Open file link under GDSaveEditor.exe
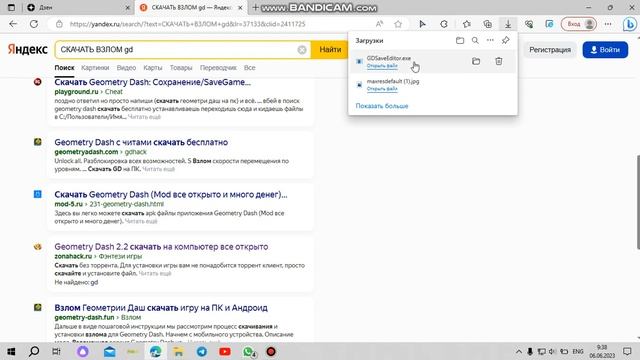The height and width of the screenshot is (360, 640). pos(382,66)
